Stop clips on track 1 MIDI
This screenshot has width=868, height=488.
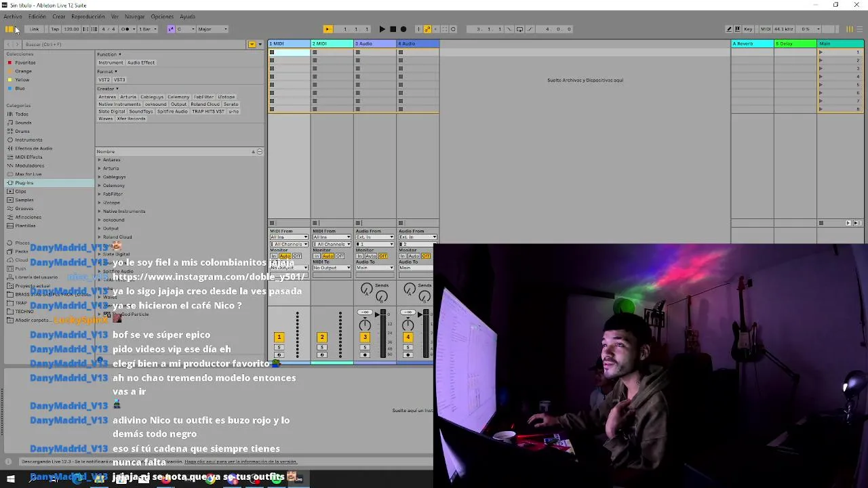[x=272, y=222]
